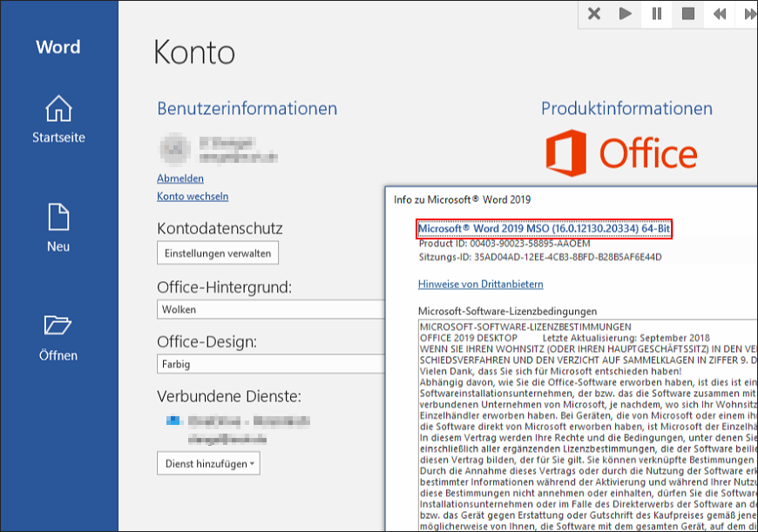This screenshot has width=758, height=532.
Task: Pause using the recorder toolbar pause button
Action: (x=656, y=13)
